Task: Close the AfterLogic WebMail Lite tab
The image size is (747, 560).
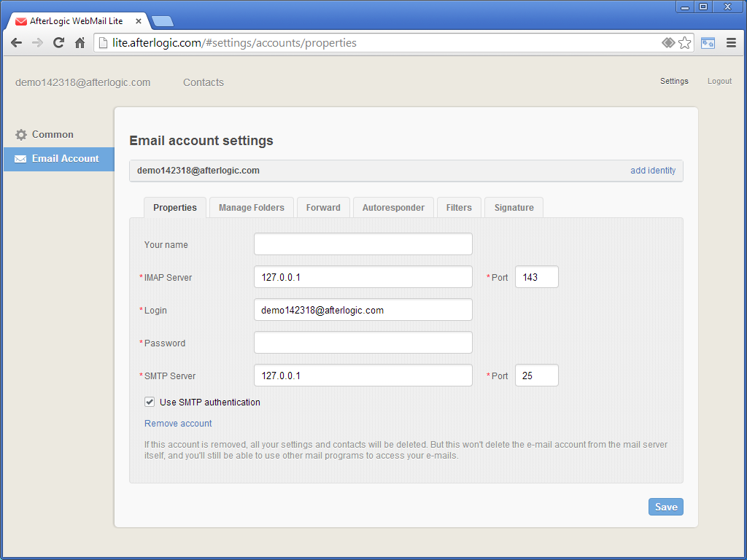Action: click(139, 21)
